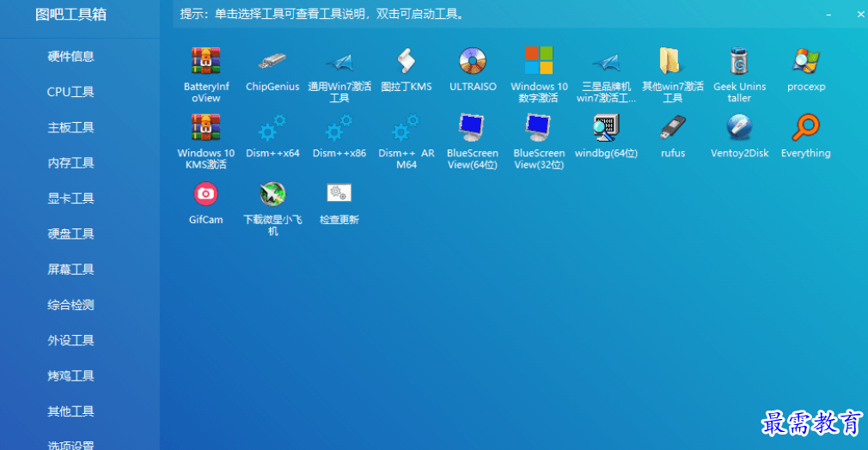Switch to 烤鸡工具 category

coord(70,376)
